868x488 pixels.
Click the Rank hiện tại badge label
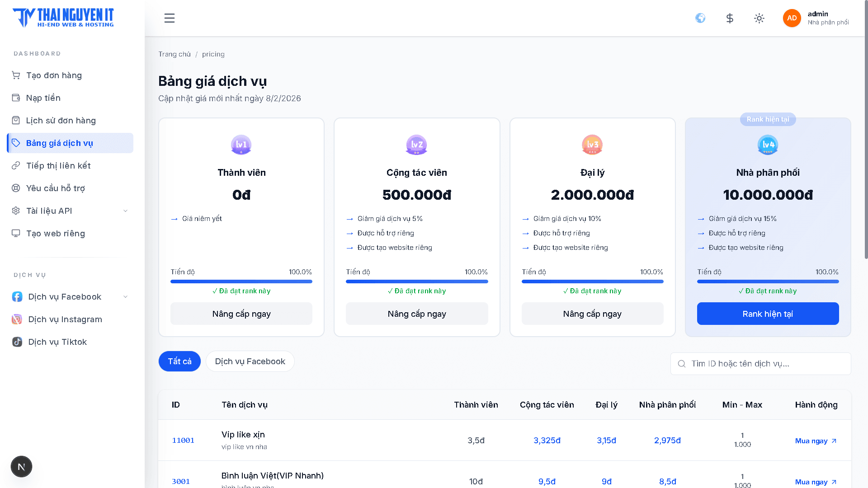768,119
